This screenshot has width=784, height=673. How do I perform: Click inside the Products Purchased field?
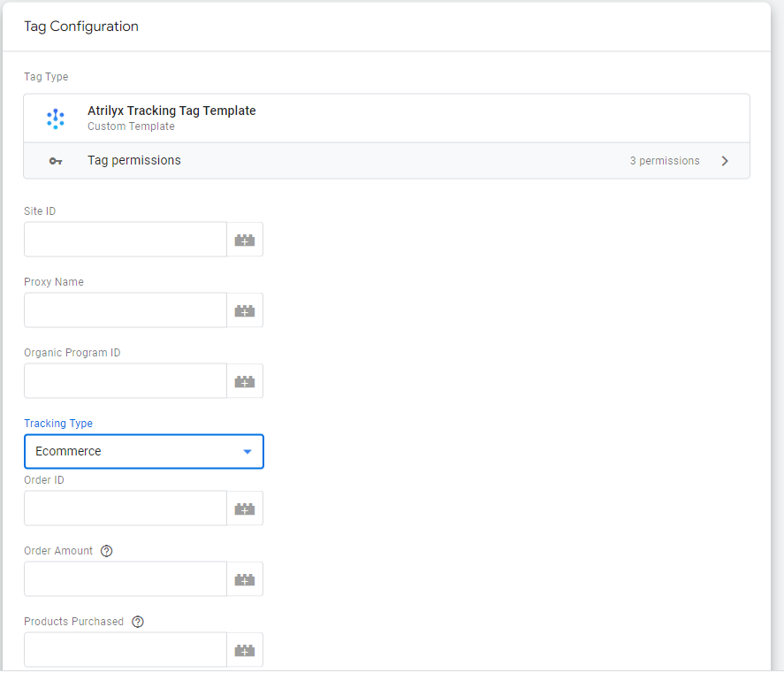126,650
